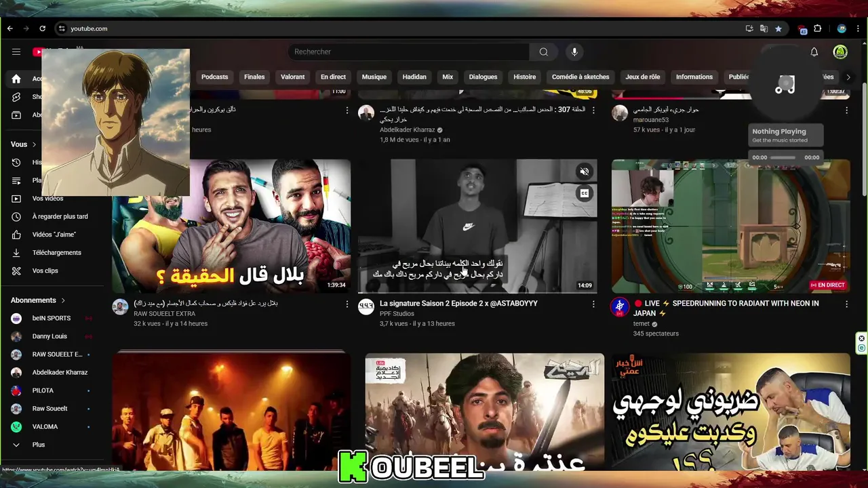The height and width of the screenshot is (488, 868).
Task: Select the Finales filter chip
Action: [254, 77]
